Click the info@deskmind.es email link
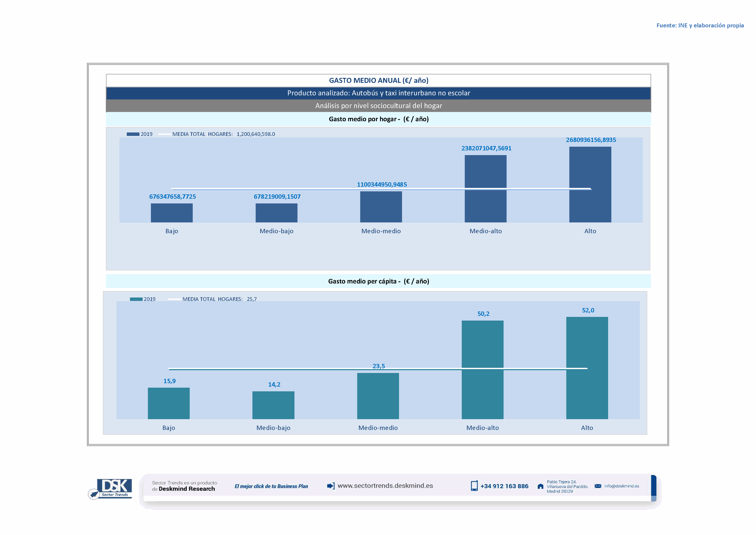This screenshot has height=535, width=756. pos(622,486)
